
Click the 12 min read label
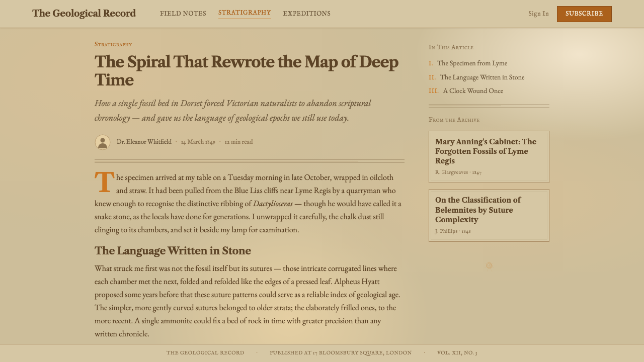coord(238,142)
